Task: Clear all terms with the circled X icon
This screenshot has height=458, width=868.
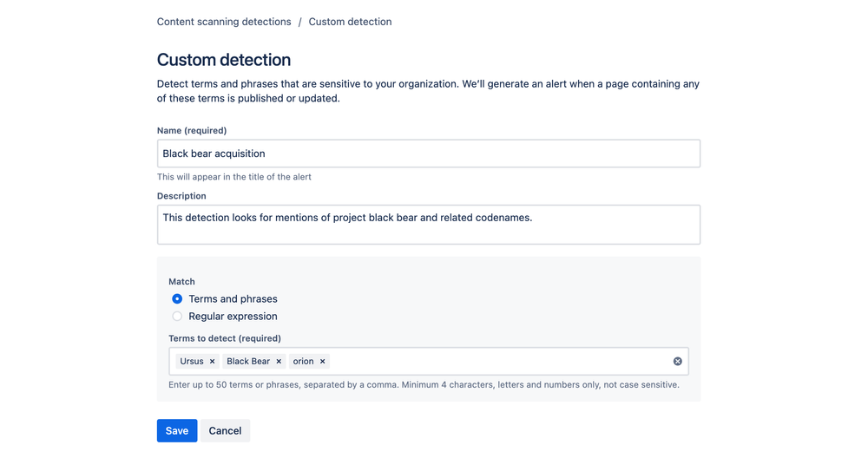Action: coord(678,362)
